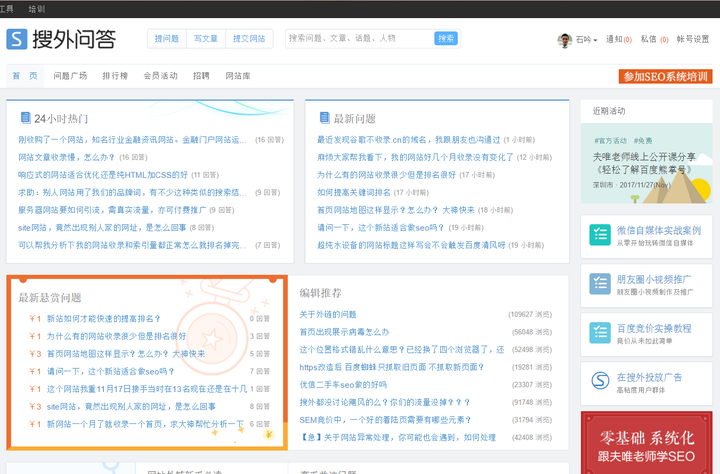720x474 pixels.
Task: Click the 24小时热门 section document icon
Action: 26,118
